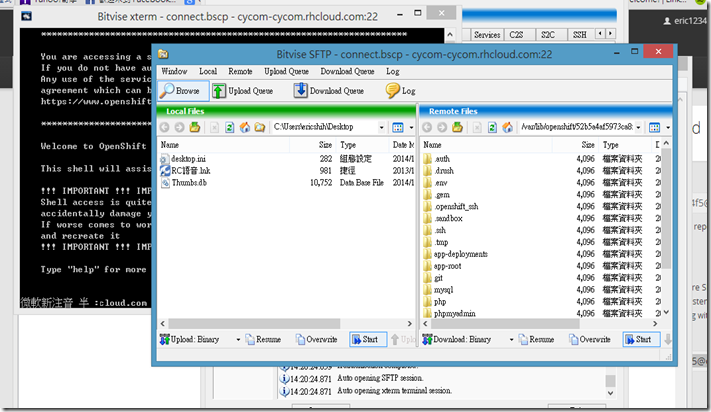This screenshot has width=711, height=412.
Task: Open the Remote menu
Action: (240, 71)
